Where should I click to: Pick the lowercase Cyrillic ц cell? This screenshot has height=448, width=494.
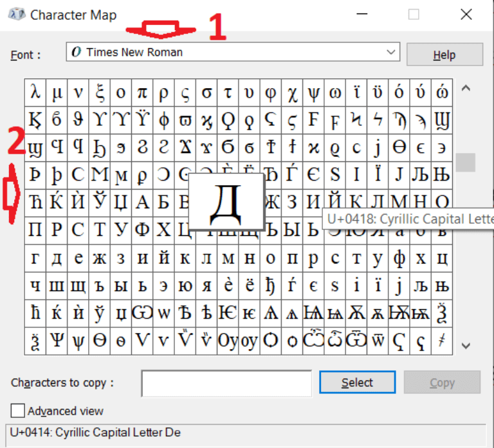pyautogui.click(x=442, y=258)
